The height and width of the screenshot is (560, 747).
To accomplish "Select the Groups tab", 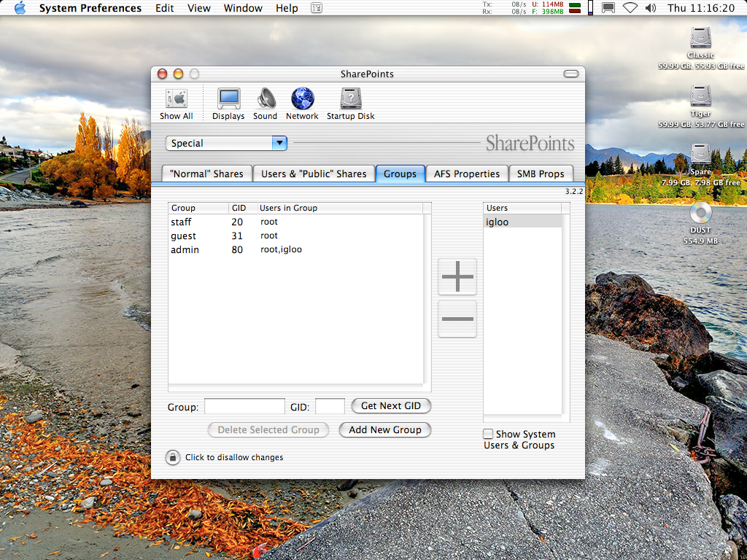I will [x=400, y=174].
